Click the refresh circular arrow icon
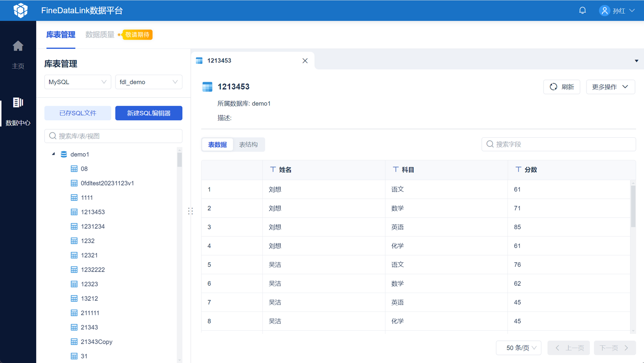This screenshot has width=644, height=363. 553,87
